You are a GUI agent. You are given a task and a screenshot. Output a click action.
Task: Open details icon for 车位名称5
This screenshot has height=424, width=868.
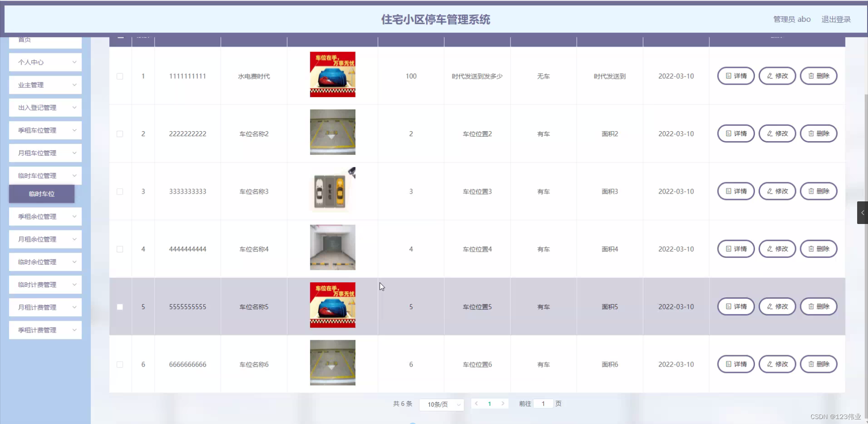(728, 306)
